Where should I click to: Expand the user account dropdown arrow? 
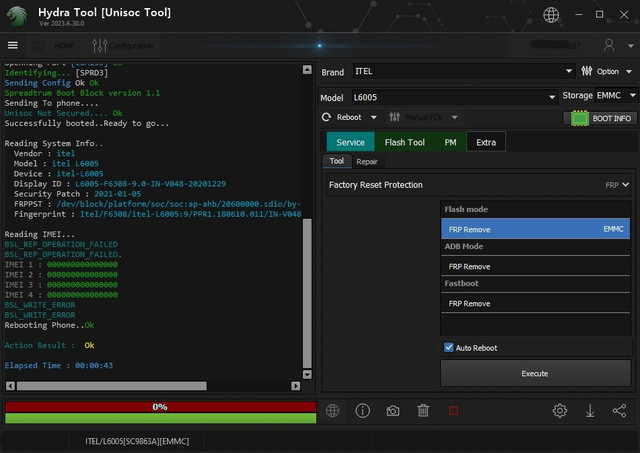click(631, 46)
